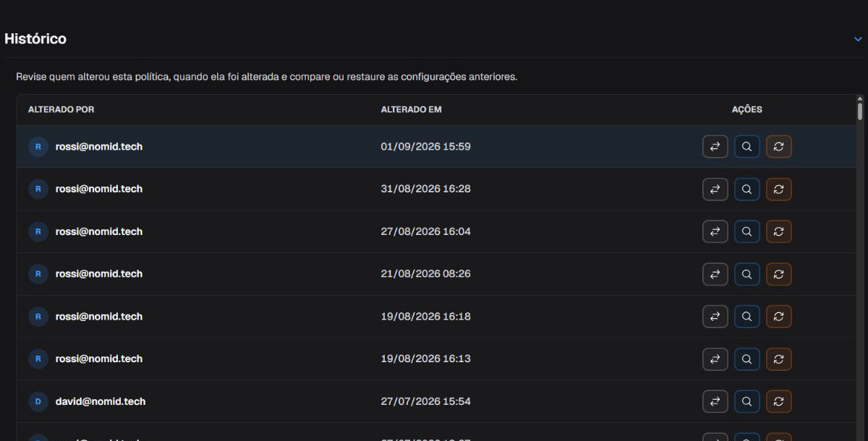Restore the 01/09/2026 15:59 version

(779, 147)
